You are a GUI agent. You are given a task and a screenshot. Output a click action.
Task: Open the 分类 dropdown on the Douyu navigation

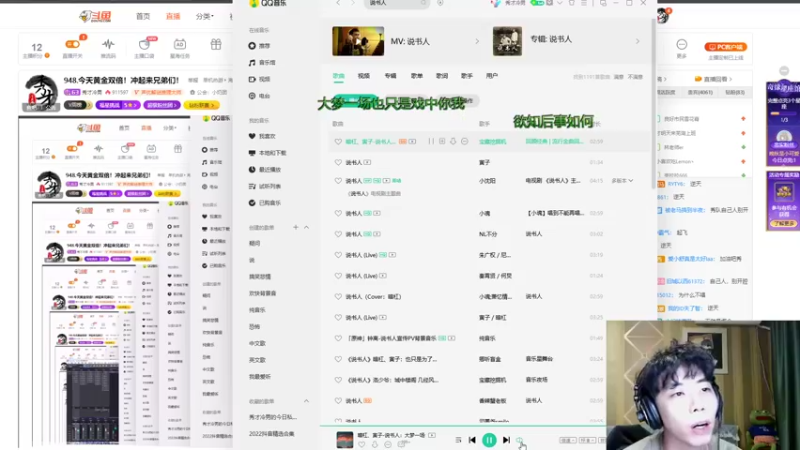tap(205, 16)
